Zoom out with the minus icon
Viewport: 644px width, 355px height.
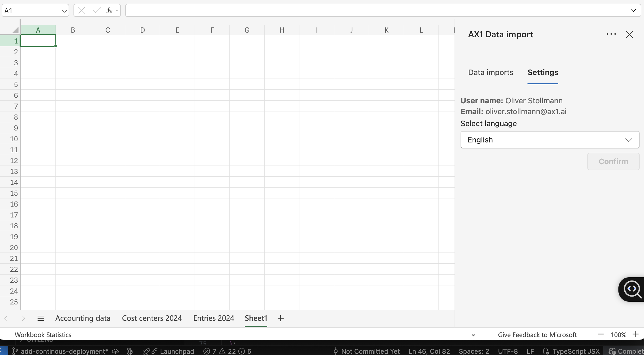point(601,334)
